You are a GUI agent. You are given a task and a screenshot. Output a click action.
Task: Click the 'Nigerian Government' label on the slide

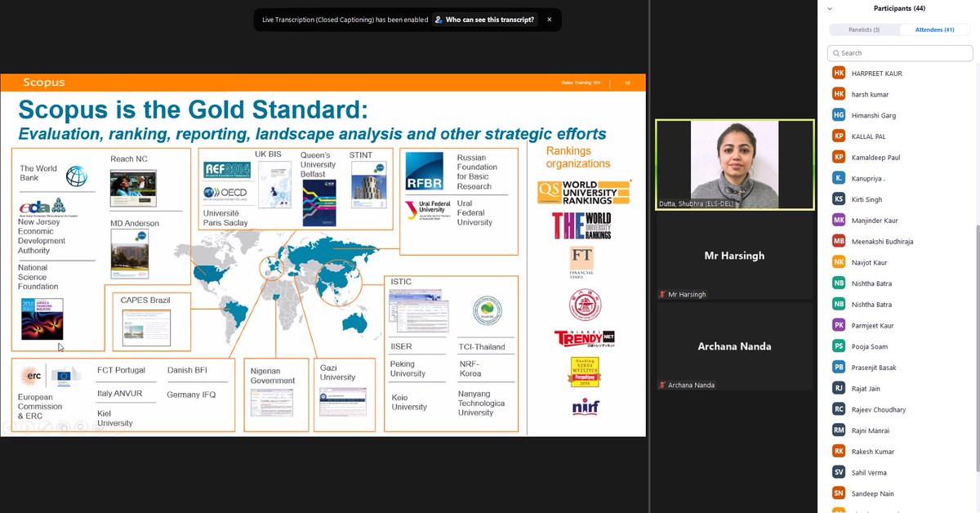(x=273, y=376)
